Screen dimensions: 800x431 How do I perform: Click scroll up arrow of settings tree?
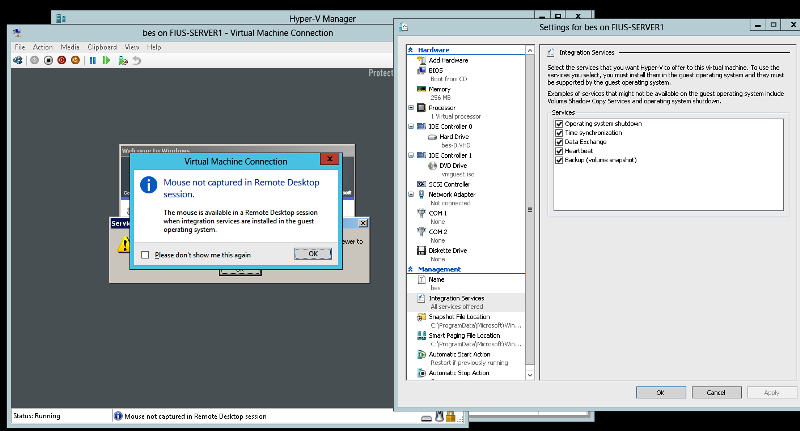tap(530, 50)
